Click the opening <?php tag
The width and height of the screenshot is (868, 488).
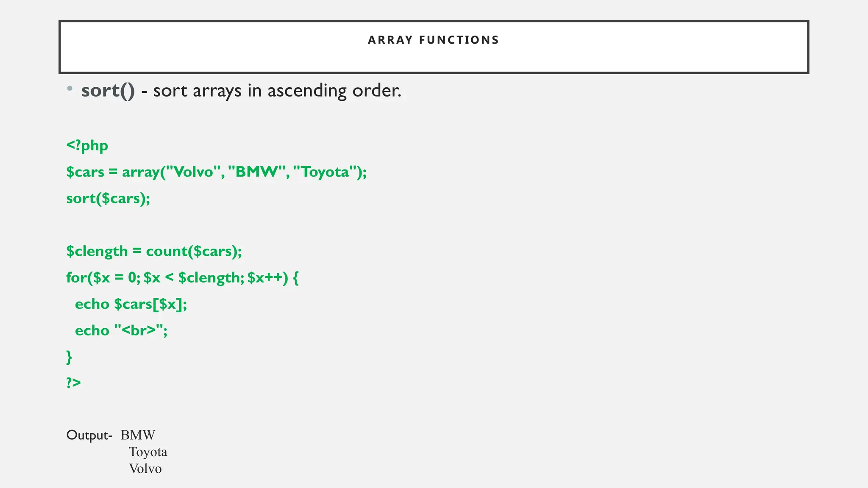(x=87, y=146)
